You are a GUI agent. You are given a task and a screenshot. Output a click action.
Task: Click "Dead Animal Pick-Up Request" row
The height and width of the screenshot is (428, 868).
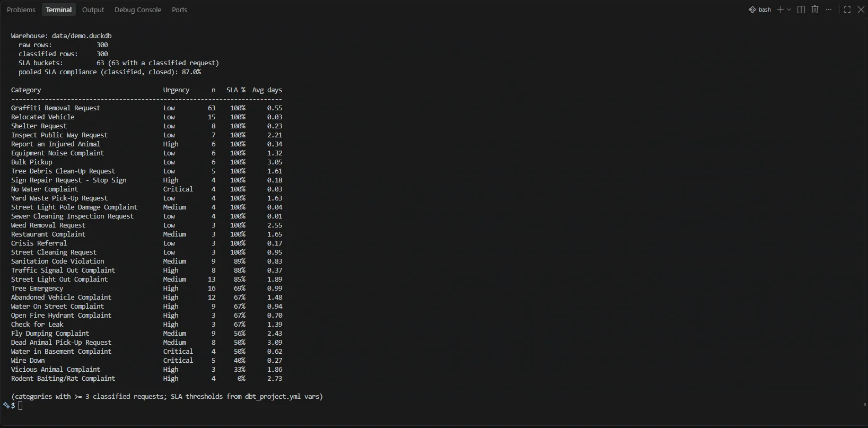tap(147, 343)
